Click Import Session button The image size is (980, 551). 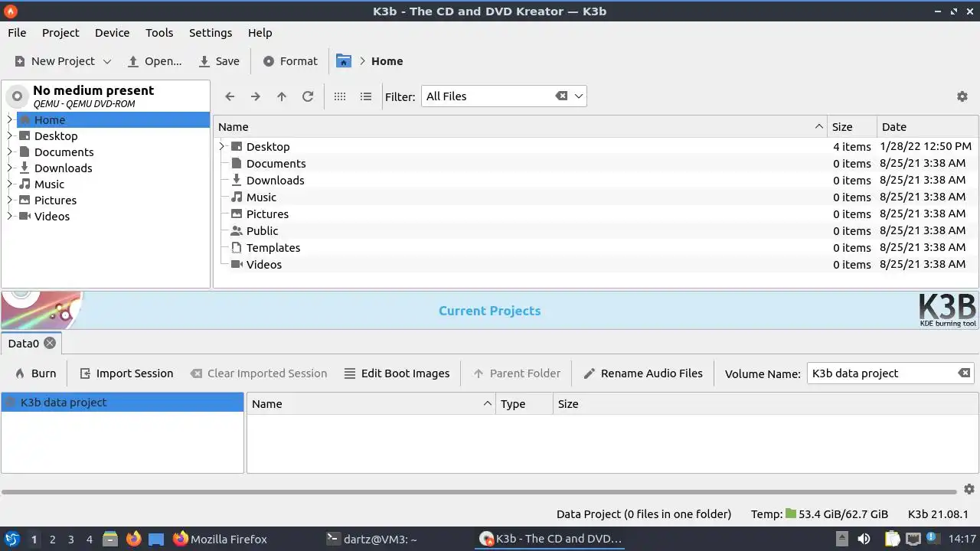(126, 373)
